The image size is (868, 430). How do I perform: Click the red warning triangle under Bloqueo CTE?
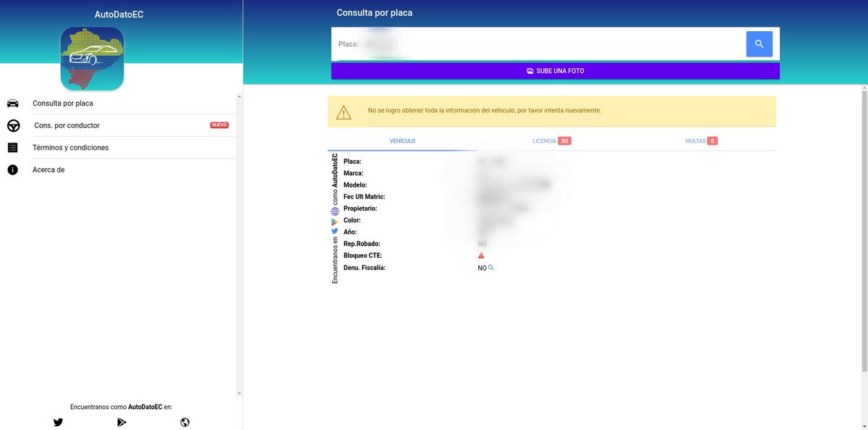[481, 255]
